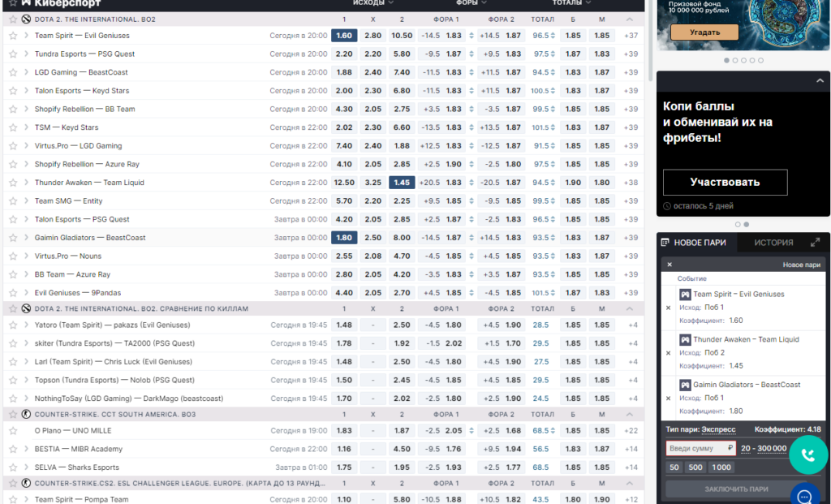The width and height of the screenshot is (831, 504).
Task: Collapse the Dota 2 kills comparison section
Action: 629,308
